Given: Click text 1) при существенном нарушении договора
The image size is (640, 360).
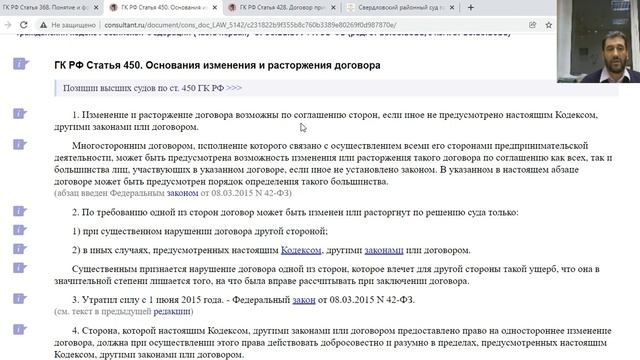Looking at the screenshot, I should click(x=200, y=231).
